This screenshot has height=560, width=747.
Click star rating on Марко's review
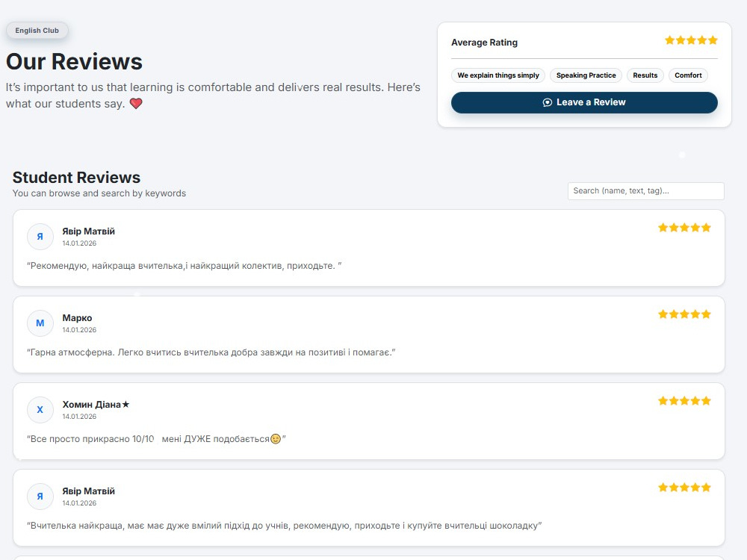684,314
